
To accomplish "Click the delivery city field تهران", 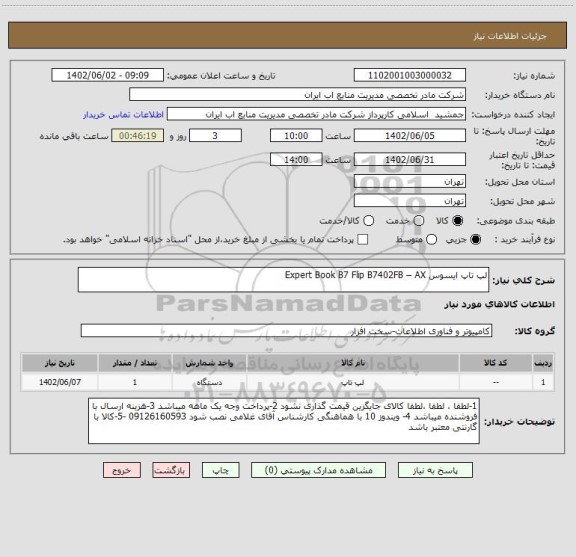I will [410, 201].
